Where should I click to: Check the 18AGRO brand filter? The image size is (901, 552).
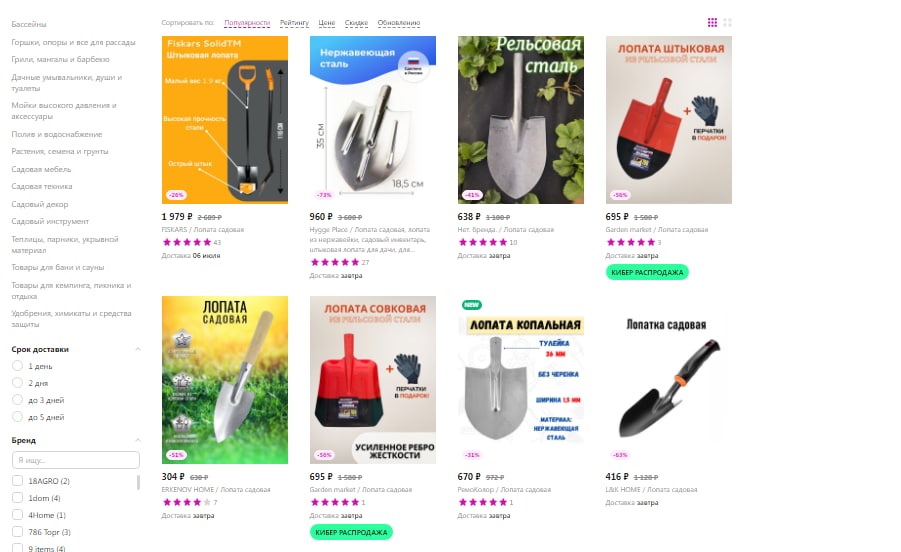(x=18, y=481)
